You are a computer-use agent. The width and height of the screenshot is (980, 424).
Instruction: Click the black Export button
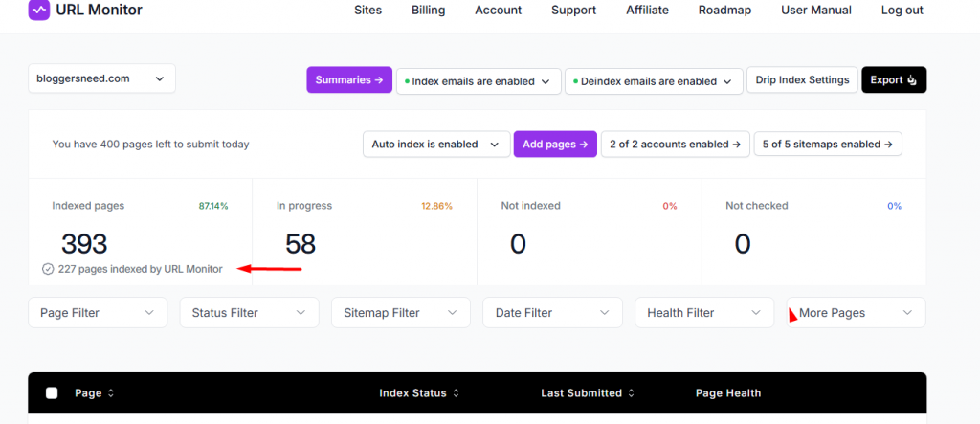(895, 80)
